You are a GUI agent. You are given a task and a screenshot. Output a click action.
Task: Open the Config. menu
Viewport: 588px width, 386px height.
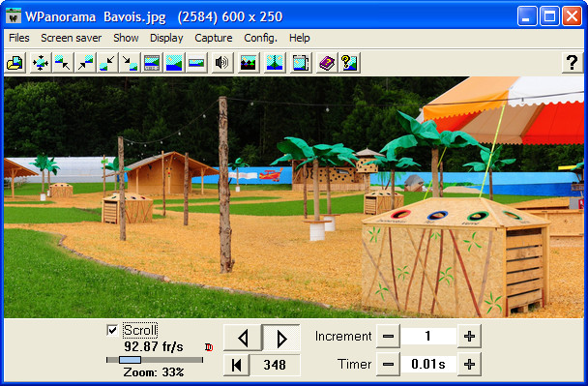tap(260, 38)
